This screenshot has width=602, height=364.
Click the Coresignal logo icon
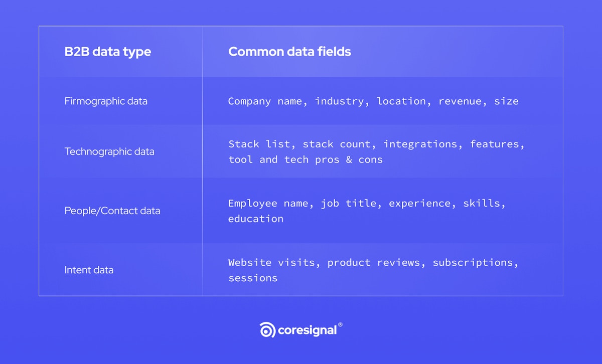click(x=267, y=330)
